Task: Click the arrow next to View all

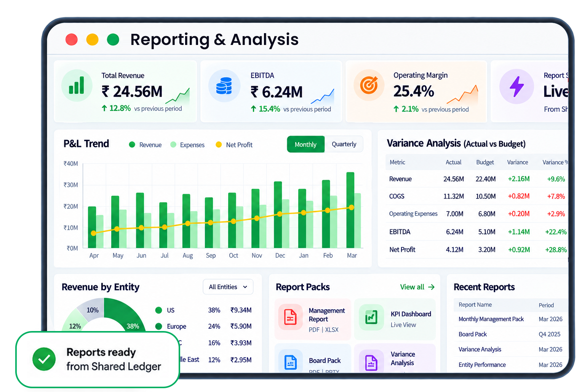Action: point(431,287)
